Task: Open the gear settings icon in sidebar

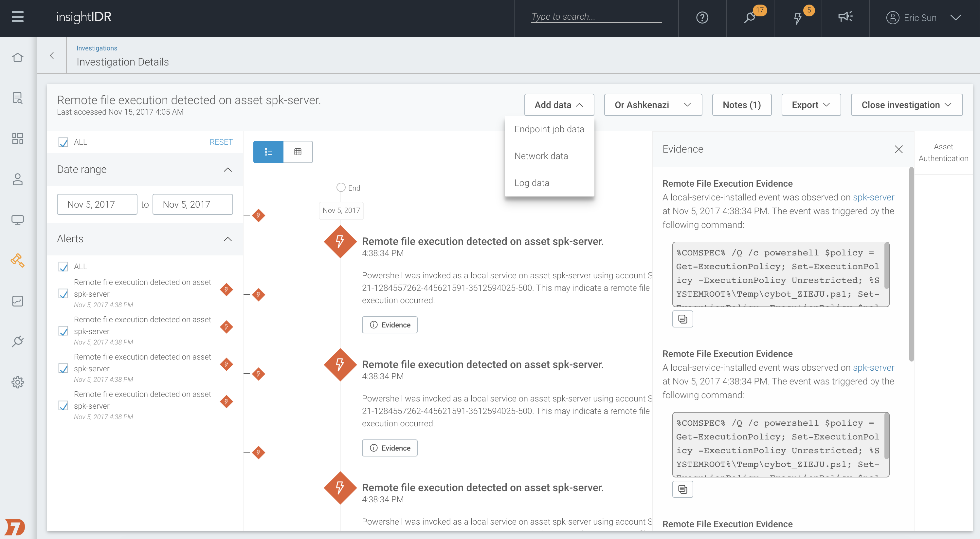Action: (x=17, y=382)
